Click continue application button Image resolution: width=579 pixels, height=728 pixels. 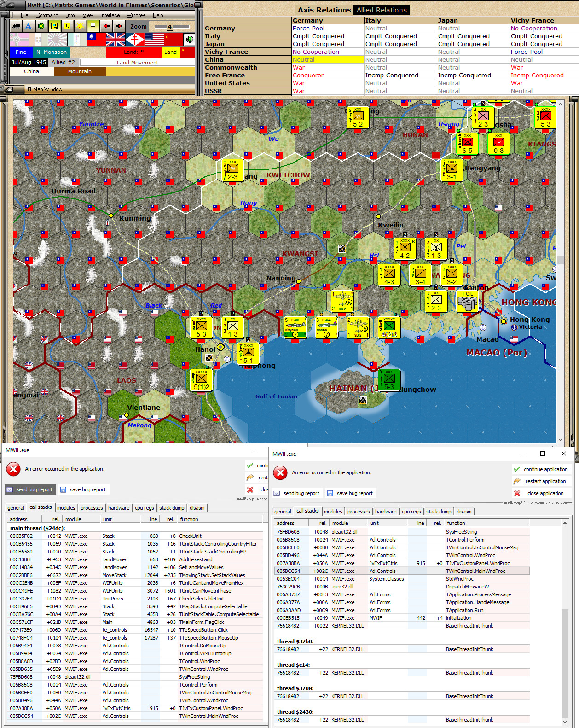(541, 469)
